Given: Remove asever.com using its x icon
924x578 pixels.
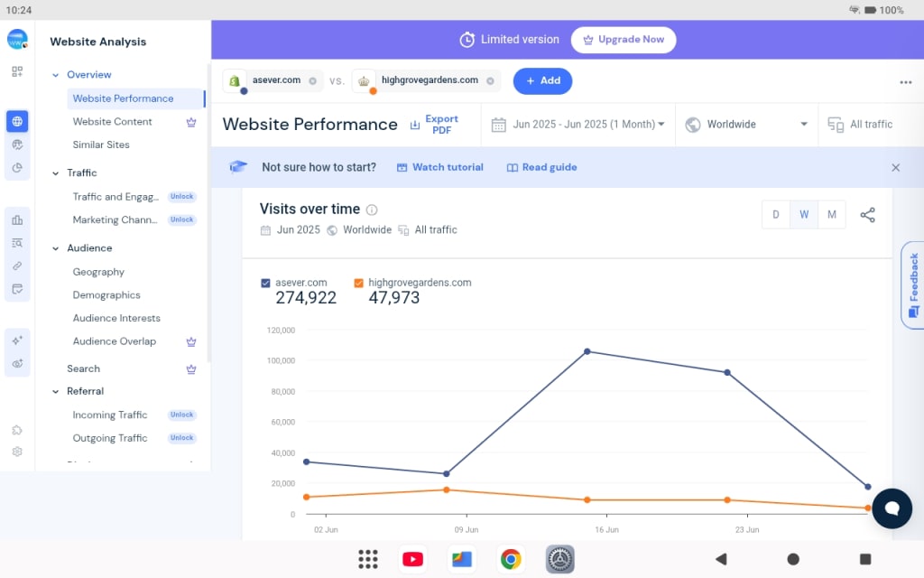Looking at the screenshot, I should point(312,80).
